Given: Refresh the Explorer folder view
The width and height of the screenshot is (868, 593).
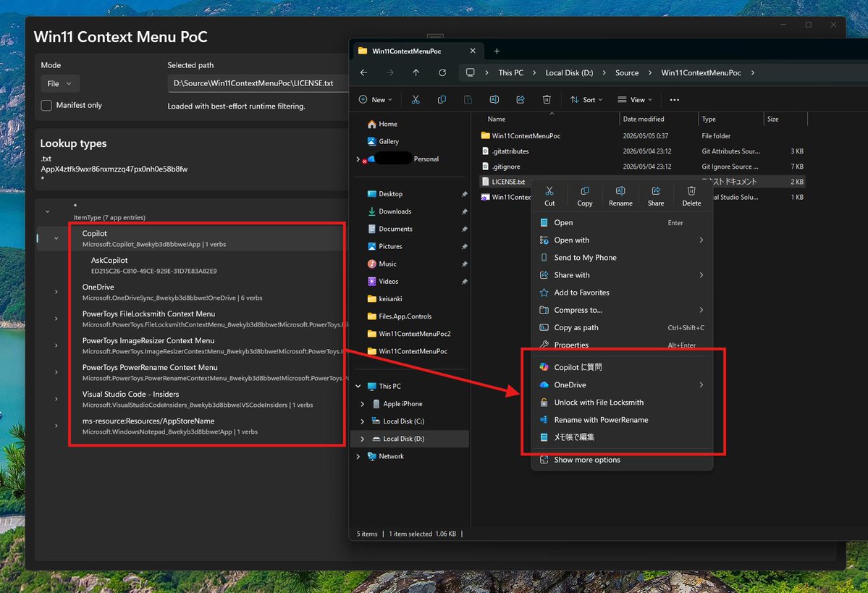Looking at the screenshot, I should (442, 72).
